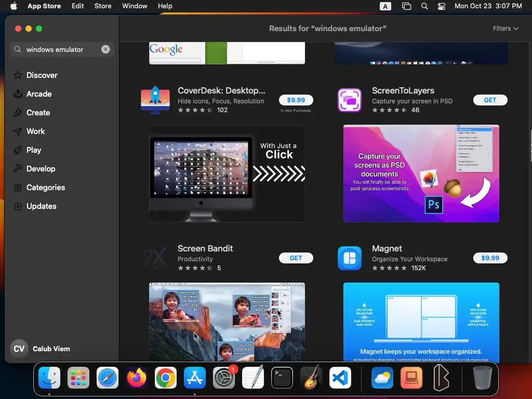Screen dimensions: 532x399
Task: Open the ScreenToLayers app icon
Action: [350, 100]
